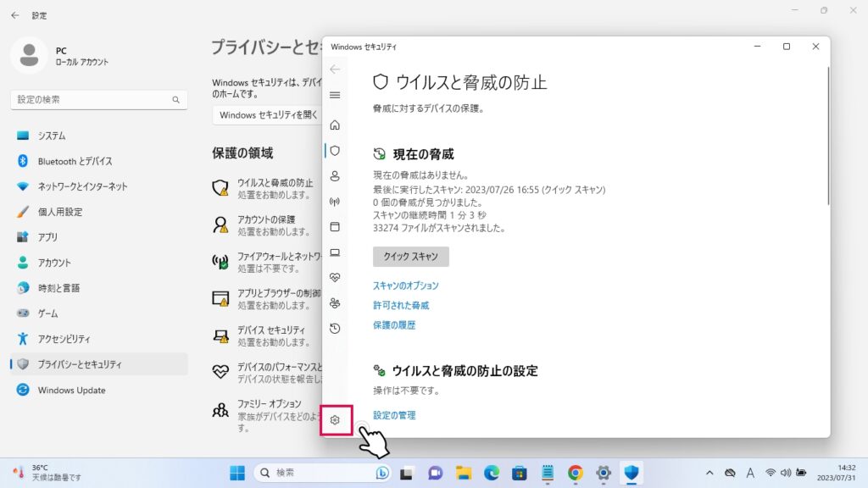Open family options icon in sidebar
868x488 pixels.
tap(335, 303)
